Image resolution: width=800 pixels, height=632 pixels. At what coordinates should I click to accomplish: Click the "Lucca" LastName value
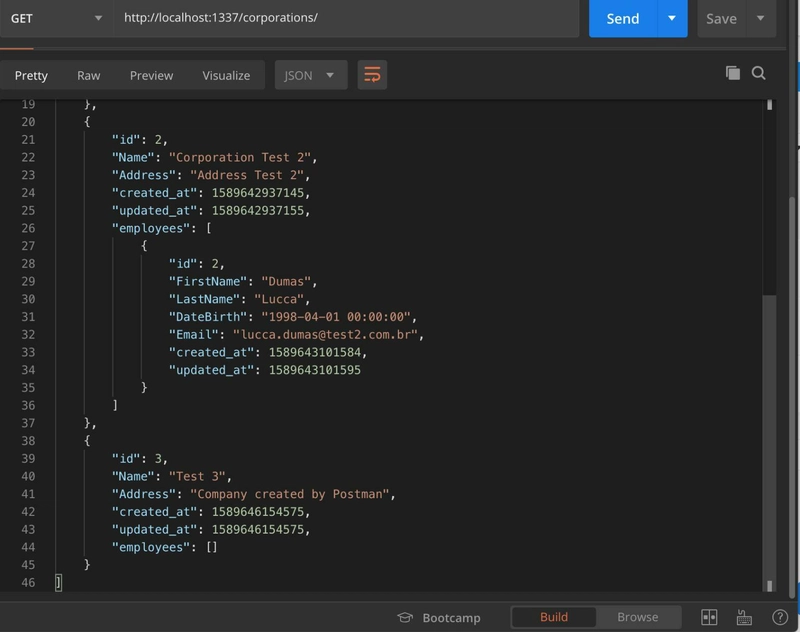(x=279, y=299)
